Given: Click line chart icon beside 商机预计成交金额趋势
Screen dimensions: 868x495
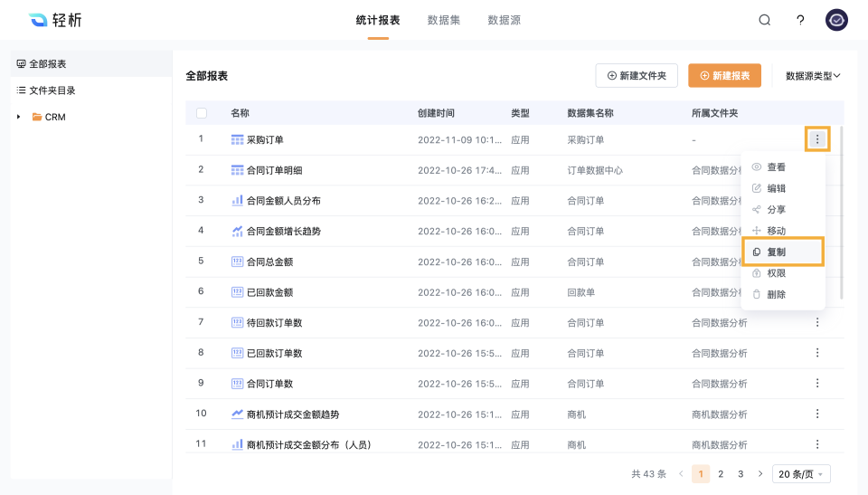Looking at the screenshot, I should click(237, 414).
